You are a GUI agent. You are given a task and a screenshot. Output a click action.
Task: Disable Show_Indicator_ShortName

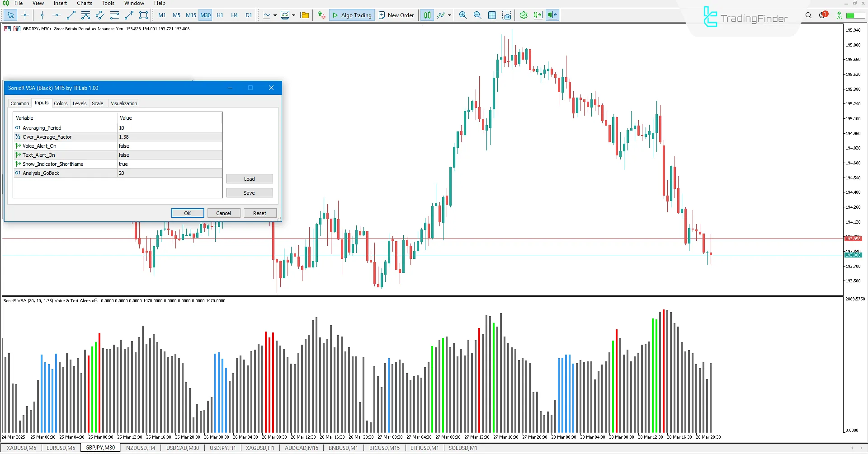tap(170, 164)
